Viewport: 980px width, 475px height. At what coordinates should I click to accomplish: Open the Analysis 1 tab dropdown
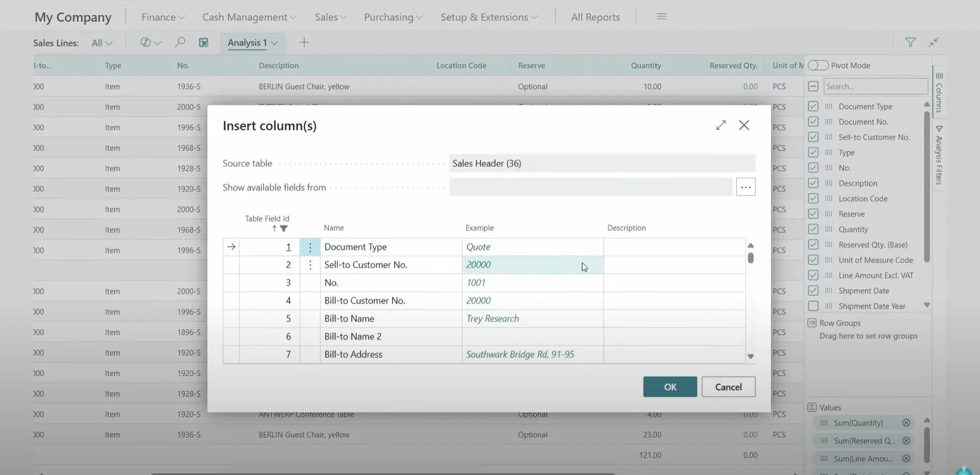click(274, 43)
